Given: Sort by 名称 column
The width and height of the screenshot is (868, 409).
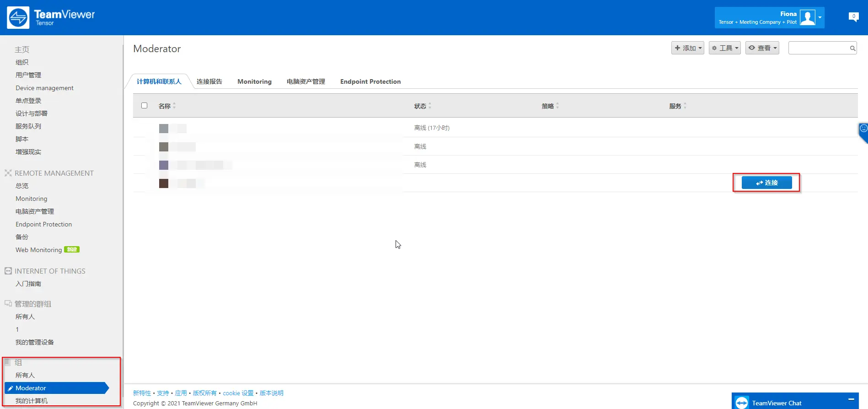Looking at the screenshot, I should click(x=167, y=106).
